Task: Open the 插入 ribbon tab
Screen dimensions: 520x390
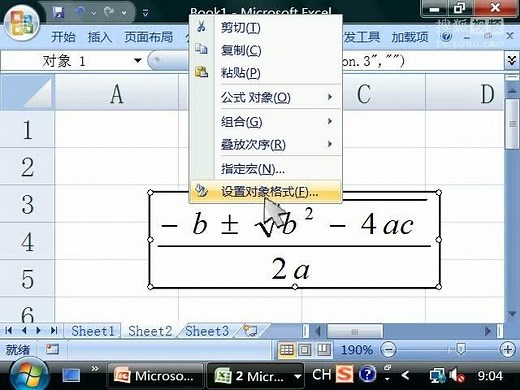Action: tap(100, 37)
